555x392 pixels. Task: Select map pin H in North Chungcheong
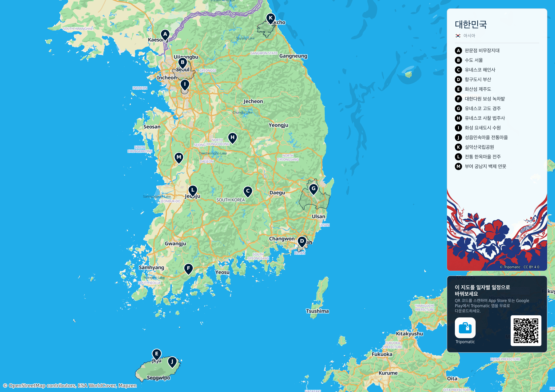(233, 138)
